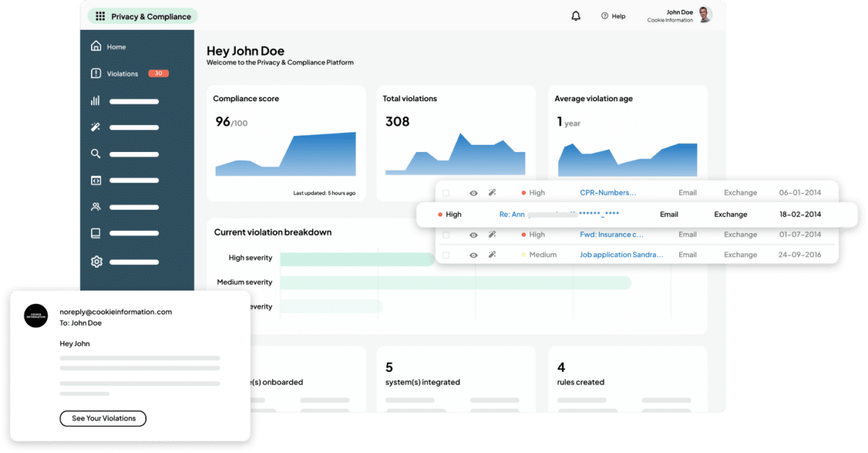Click the Privacy & Compliance header pill
The image size is (868, 453).
point(142,16)
